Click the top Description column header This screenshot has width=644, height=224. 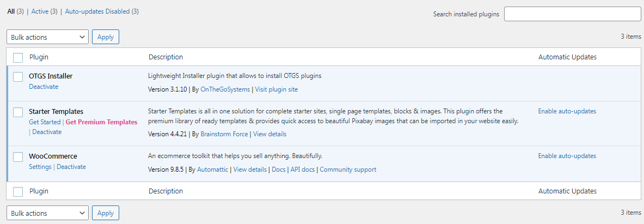165,57
